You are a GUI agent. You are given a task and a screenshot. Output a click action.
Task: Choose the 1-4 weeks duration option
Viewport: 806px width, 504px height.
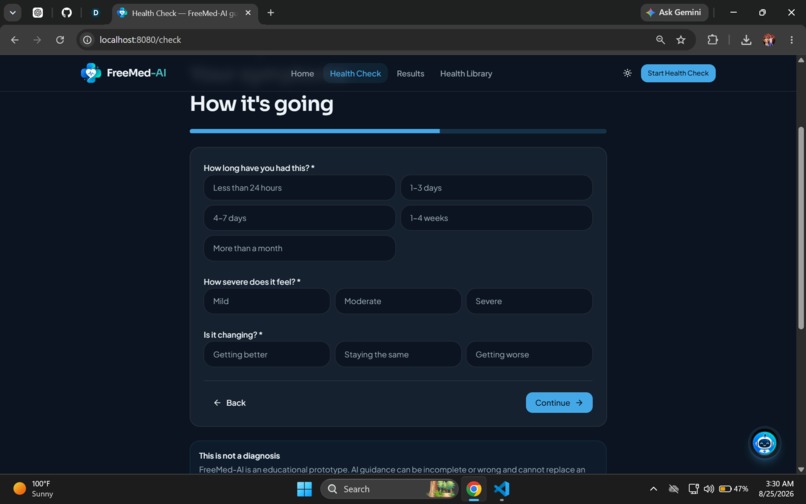tap(496, 218)
